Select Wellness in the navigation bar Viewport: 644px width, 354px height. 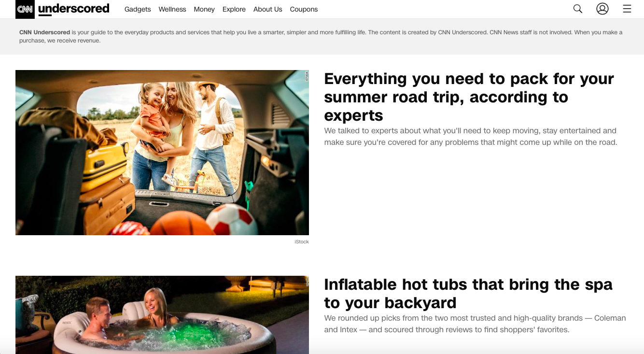172,9
